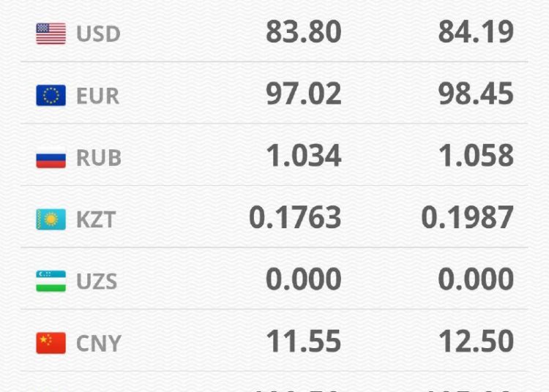The height and width of the screenshot is (392, 549).
Task: Tap EUR buy rate 97.02
Action: point(303,94)
